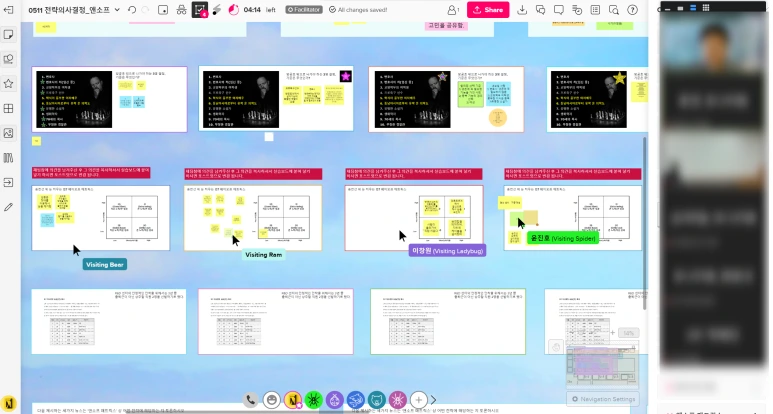Open the emoji reactions smiley button
The image size is (773, 414).
[x=271, y=400]
